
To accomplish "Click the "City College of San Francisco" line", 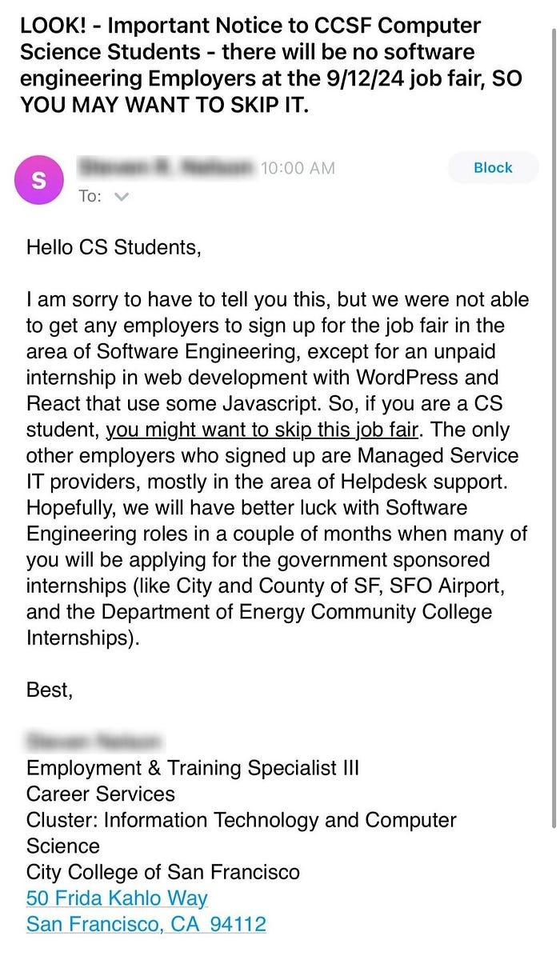I will point(163,871).
